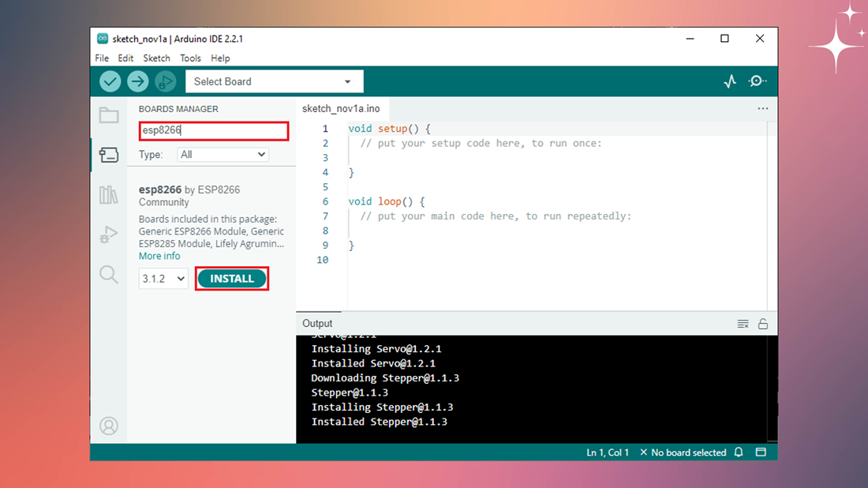Start Debugging with the toolbar debug button
Image resolution: width=868 pixels, height=488 pixels.
165,81
